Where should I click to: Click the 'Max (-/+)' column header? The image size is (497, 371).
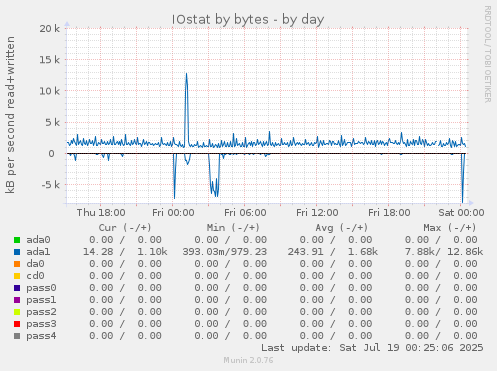tap(450, 228)
